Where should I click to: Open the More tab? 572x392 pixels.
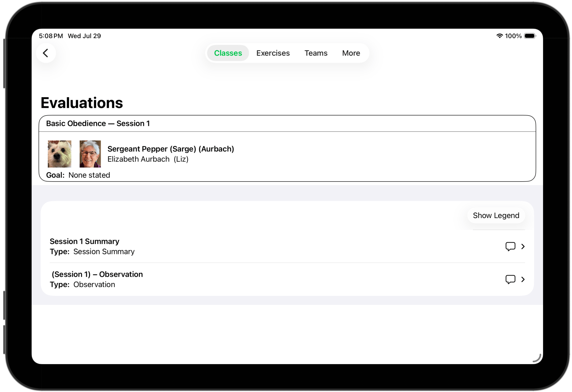(351, 53)
